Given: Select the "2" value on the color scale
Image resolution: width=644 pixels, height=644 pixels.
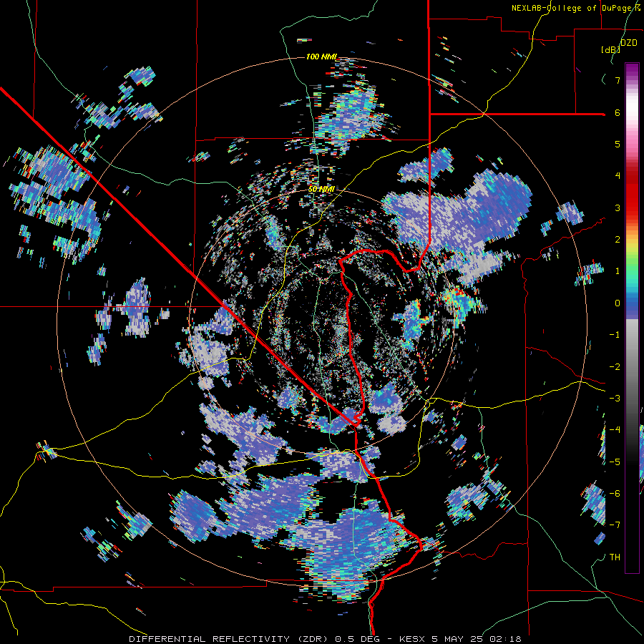Looking at the screenshot, I should click(618, 240).
